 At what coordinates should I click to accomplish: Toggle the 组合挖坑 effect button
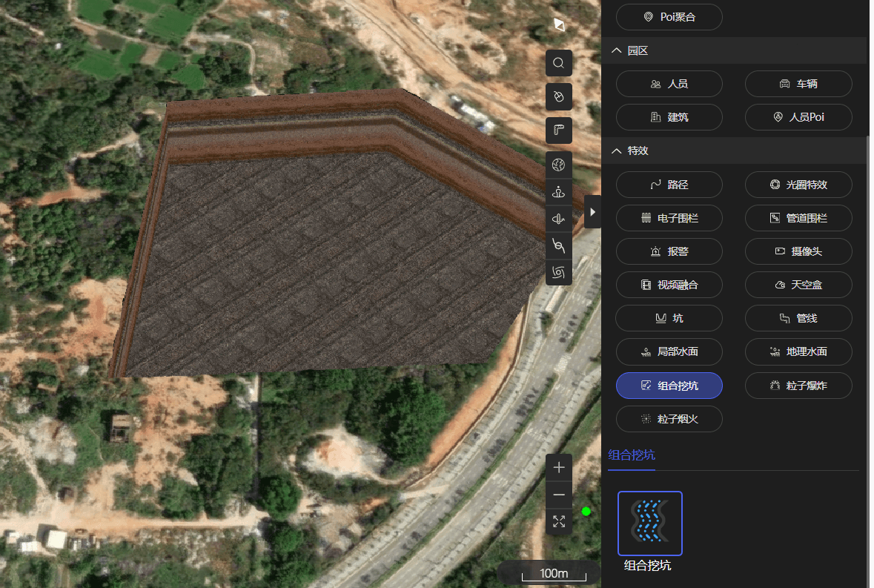[x=669, y=386]
